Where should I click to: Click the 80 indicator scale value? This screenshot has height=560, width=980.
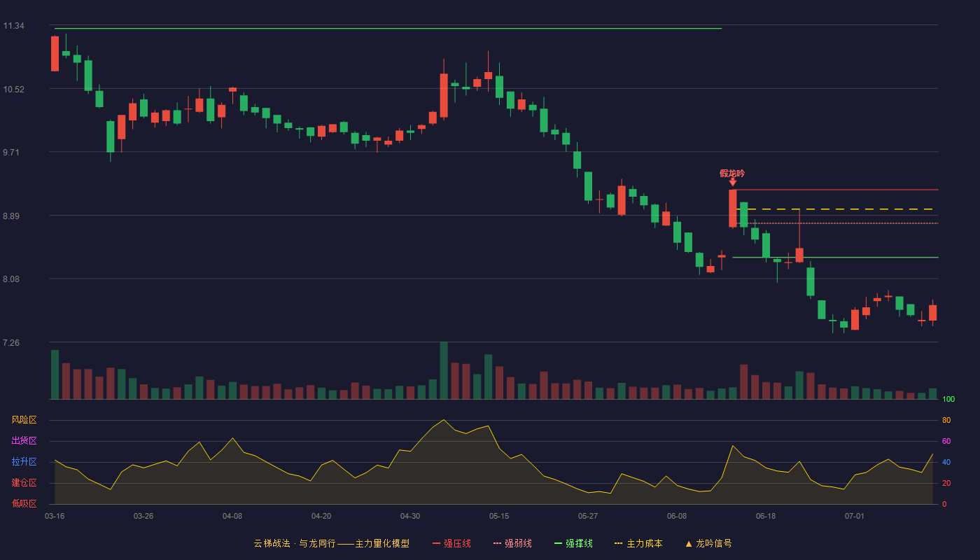point(946,420)
